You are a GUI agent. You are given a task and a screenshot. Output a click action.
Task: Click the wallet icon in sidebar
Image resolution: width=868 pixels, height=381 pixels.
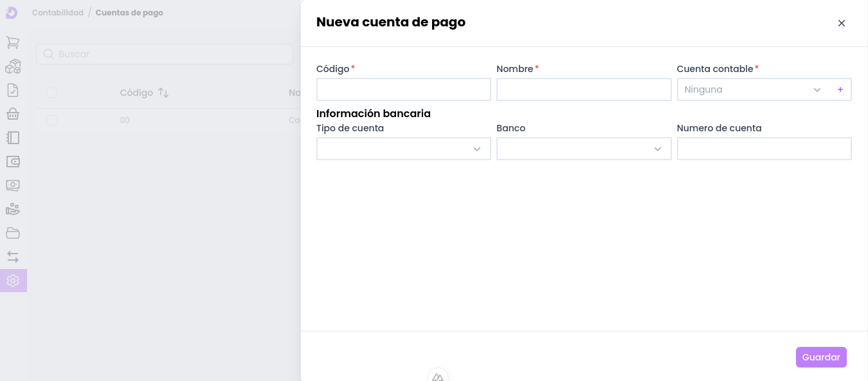13,162
